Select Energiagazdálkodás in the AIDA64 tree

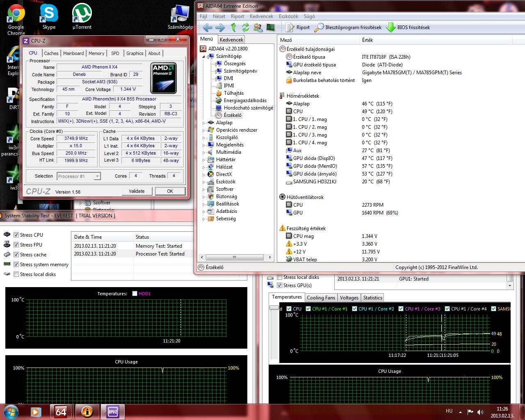click(x=245, y=100)
